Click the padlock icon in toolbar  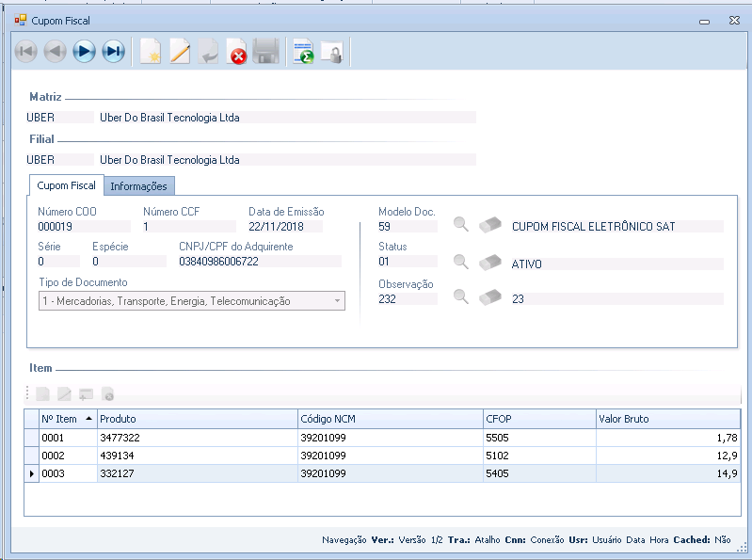331,53
